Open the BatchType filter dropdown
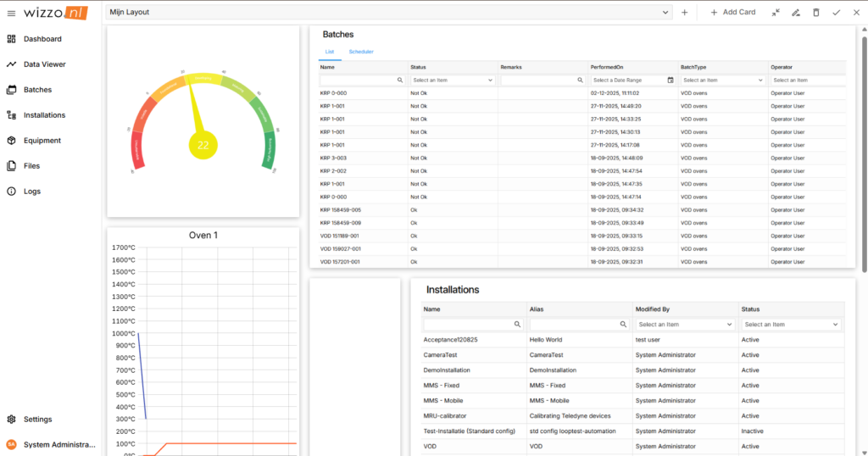 click(723, 81)
